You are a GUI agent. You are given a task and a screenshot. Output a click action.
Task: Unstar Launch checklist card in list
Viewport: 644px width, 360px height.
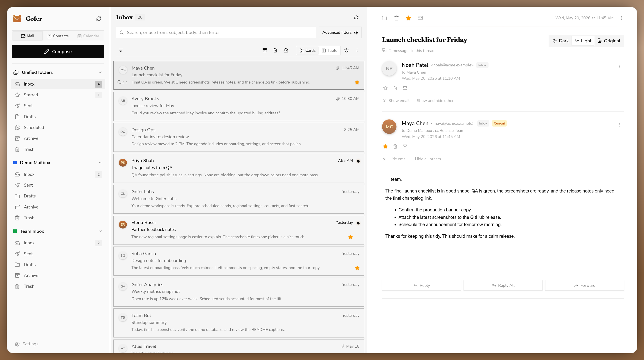coord(357,82)
